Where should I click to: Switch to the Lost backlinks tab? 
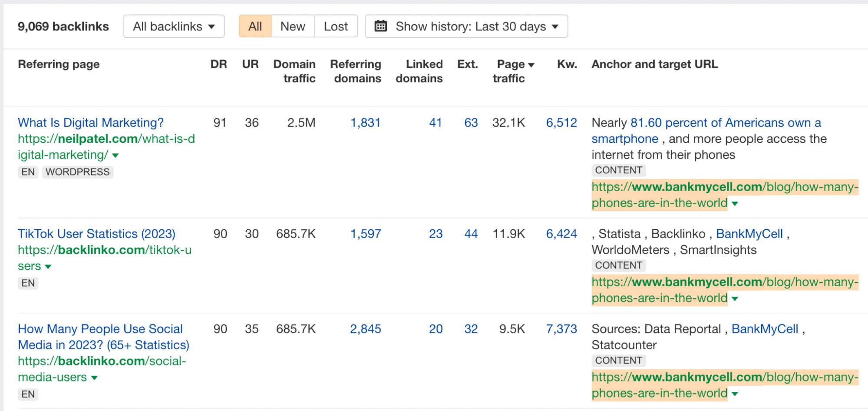point(335,26)
